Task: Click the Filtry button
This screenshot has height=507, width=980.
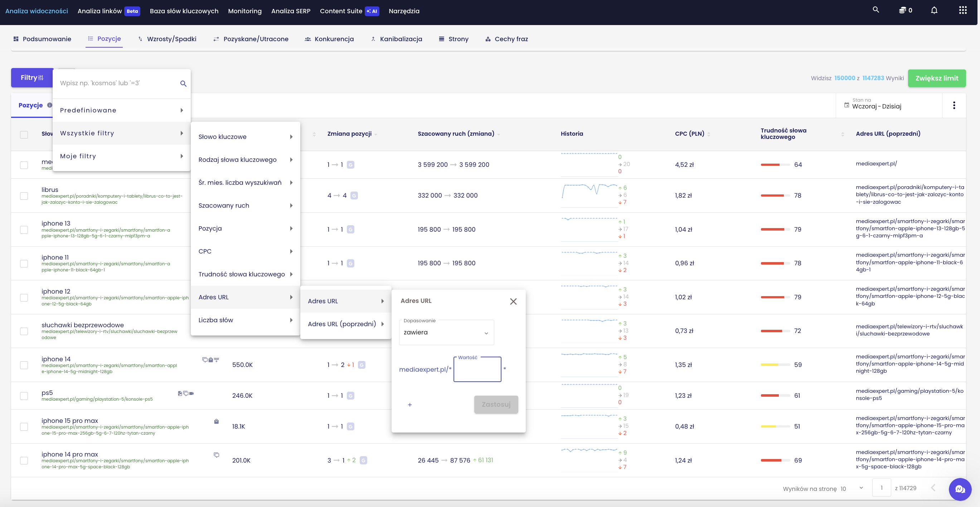Action: point(32,78)
